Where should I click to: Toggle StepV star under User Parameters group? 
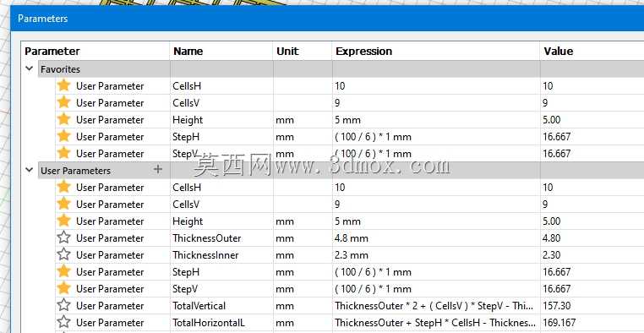tap(63, 288)
